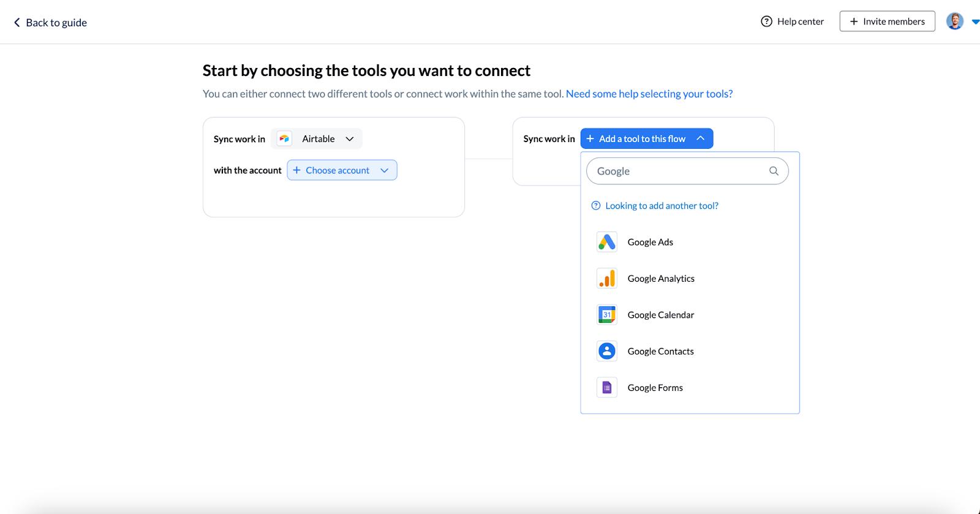Viewport: 980px width, 514px height.
Task: Click the plus icon in Invite members
Action: point(854,21)
